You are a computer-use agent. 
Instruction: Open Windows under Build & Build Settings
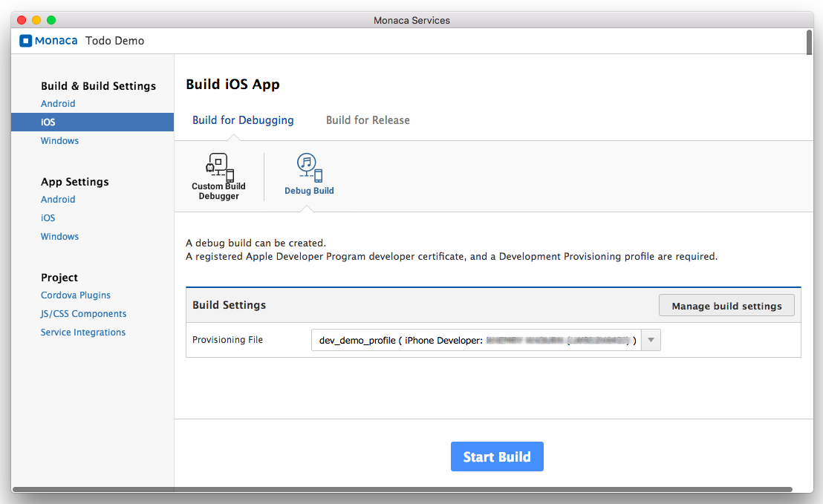pyautogui.click(x=60, y=140)
